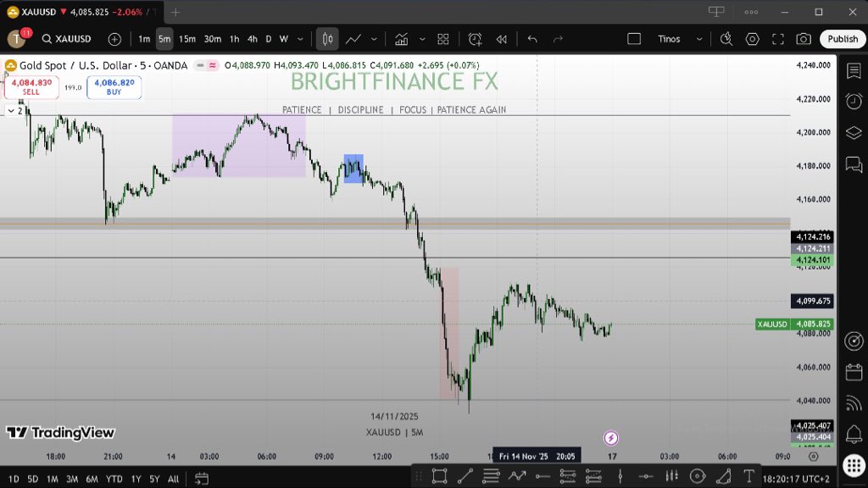868x488 pixels.
Task: Click the compare or add symbol plus icon
Action: point(114,39)
